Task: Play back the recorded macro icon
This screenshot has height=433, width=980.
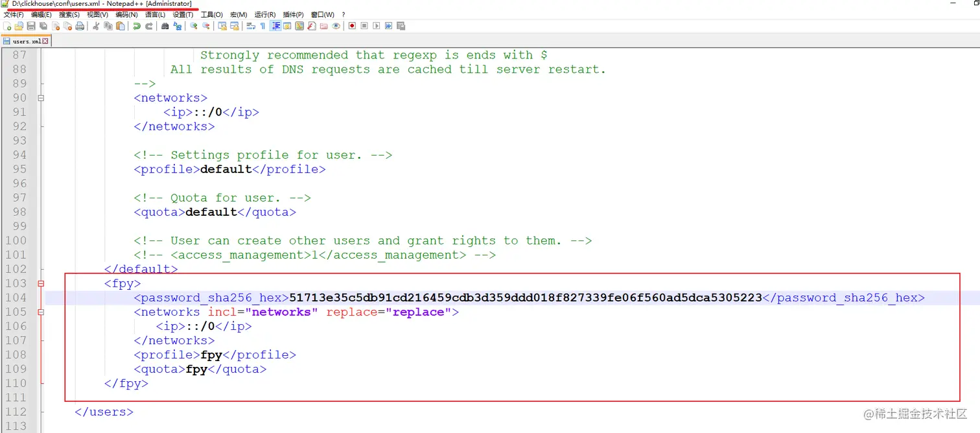Action: tap(376, 26)
